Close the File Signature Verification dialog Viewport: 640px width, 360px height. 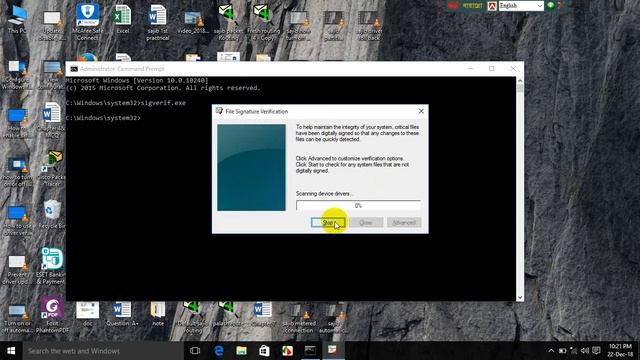[421, 111]
